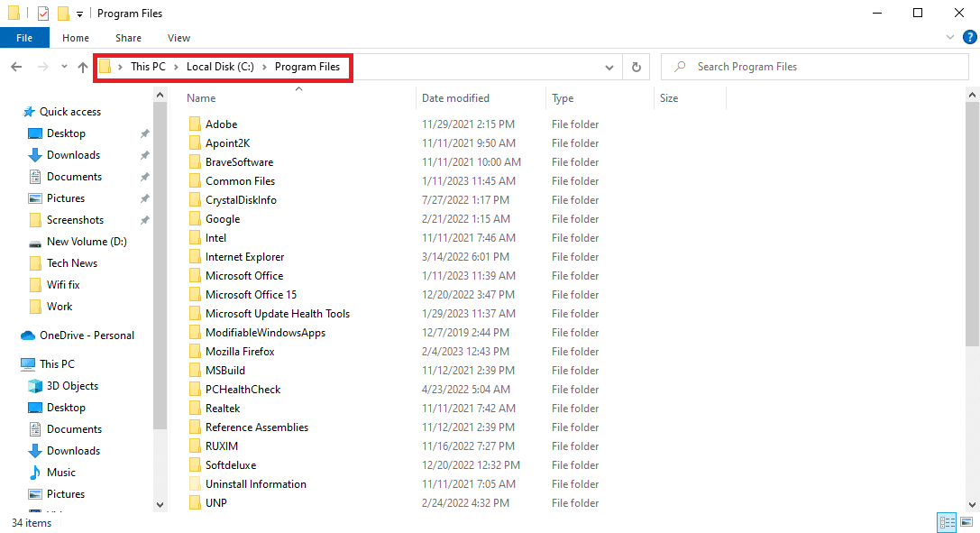
Task: Open Customize Quick Access Toolbar dropdown
Action: [79, 14]
